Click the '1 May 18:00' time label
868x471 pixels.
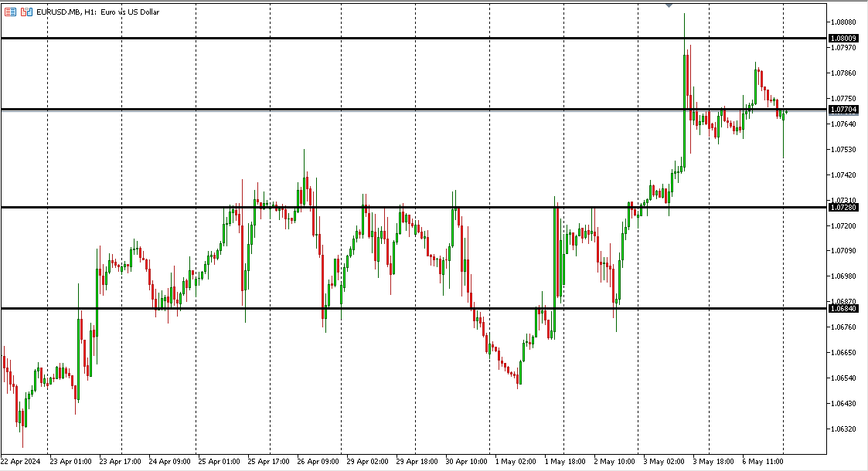coord(565,462)
